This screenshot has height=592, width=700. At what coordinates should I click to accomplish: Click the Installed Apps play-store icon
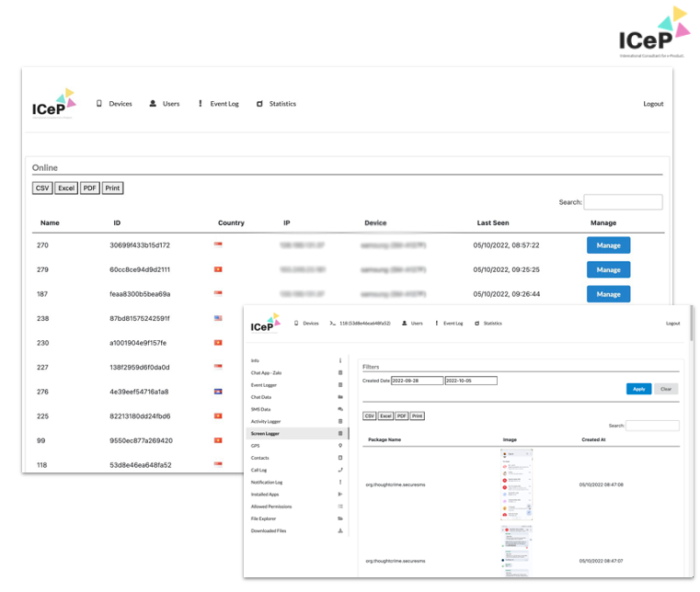pyautogui.click(x=340, y=495)
